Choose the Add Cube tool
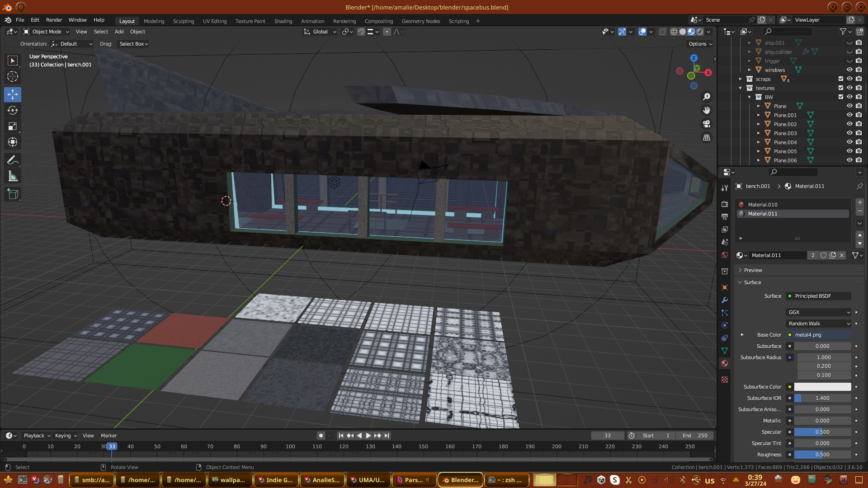 pos(13,195)
